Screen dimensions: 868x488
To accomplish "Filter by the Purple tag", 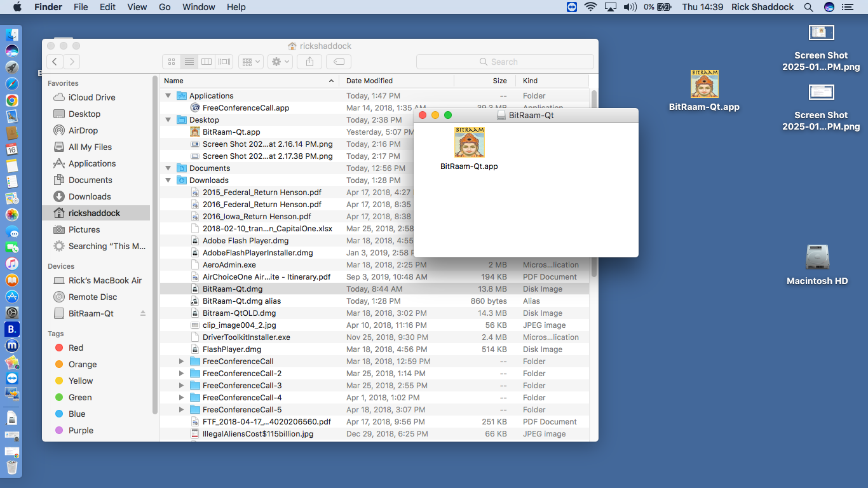I will [81, 430].
